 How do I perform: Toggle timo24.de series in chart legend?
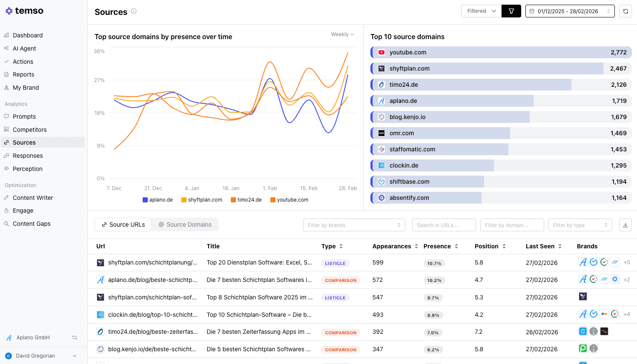(x=246, y=200)
